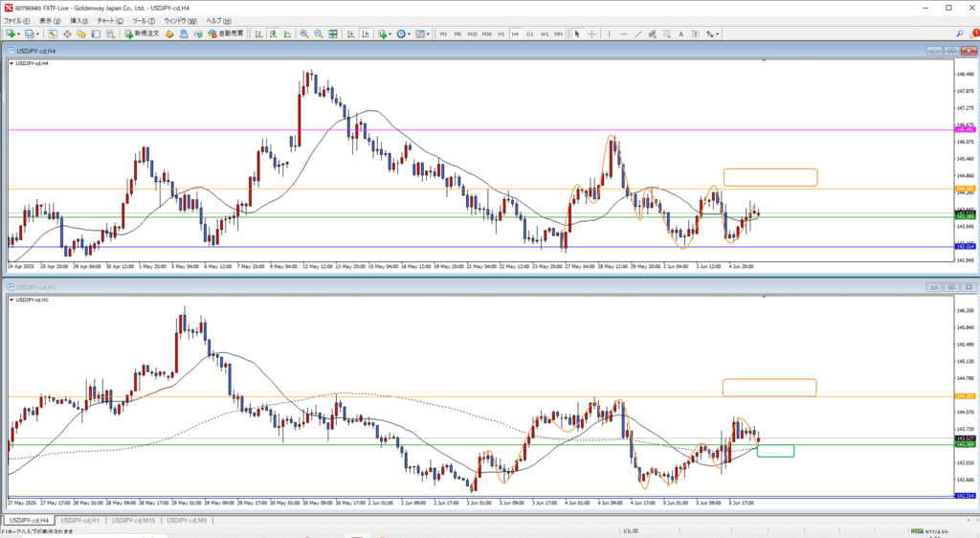Open the ヘルプ menu
Image resolution: width=980 pixels, height=538 pixels.
(218, 21)
